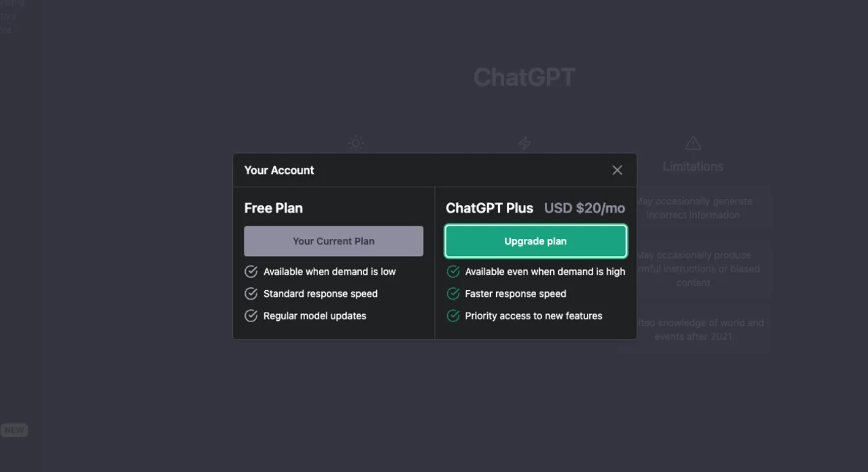The width and height of the screenshot is (868, 472).
Task: Click the "Regular model updates" feature text
Action: (314, 316)
